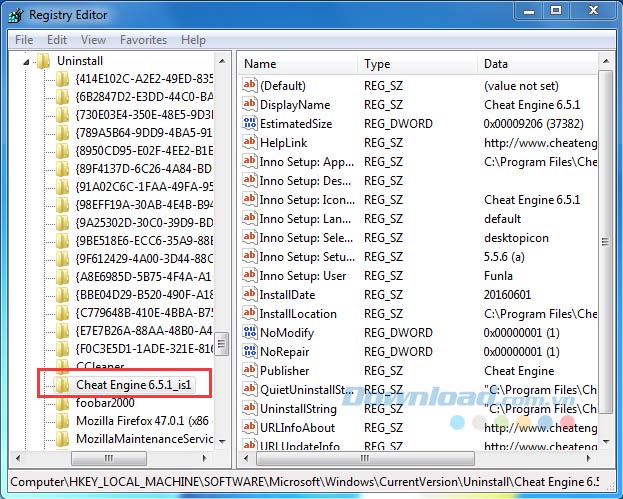Click the Inno Setup: Des... value icon

[250, 180]
